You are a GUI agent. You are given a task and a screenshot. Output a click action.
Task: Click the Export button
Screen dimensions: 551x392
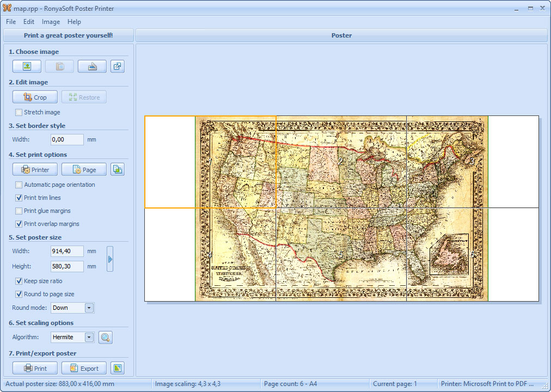pos(83,367)
